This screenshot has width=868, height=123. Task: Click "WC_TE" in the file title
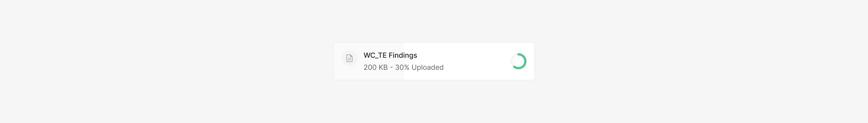click(x=375, y=55)
